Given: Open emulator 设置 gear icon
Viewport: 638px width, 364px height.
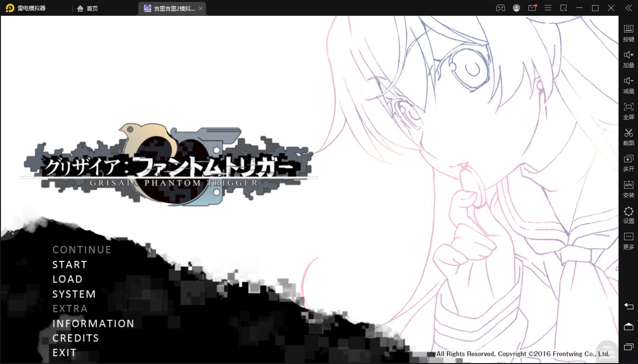Looking at the screenshot, I should tap(628, 214).
